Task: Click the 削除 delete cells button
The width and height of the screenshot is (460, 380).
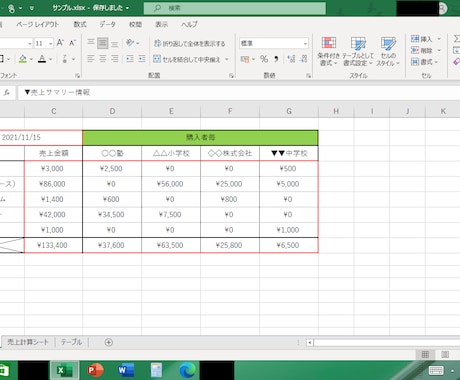Action: tap(422, 50)
